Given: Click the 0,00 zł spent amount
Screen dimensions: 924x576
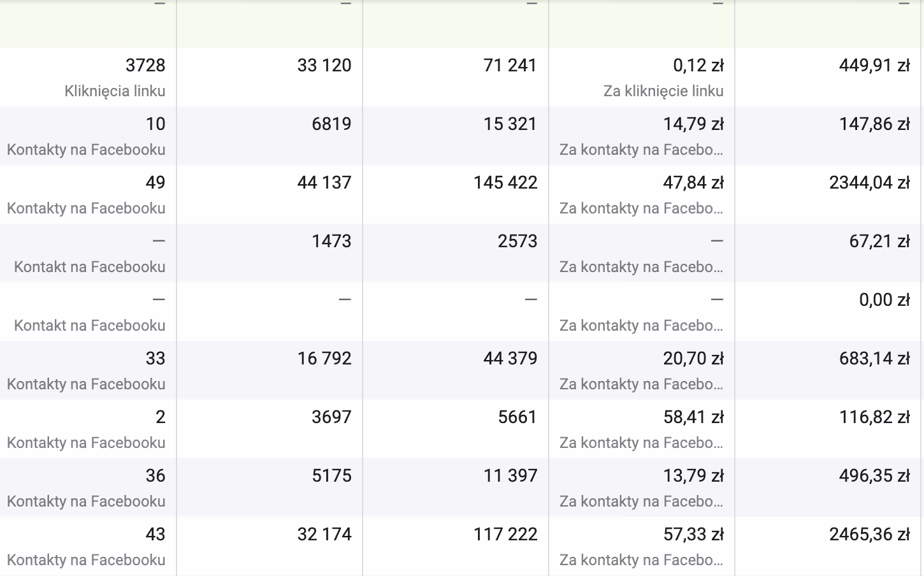Looking at the screenshot, I should (x=884, y=299).
